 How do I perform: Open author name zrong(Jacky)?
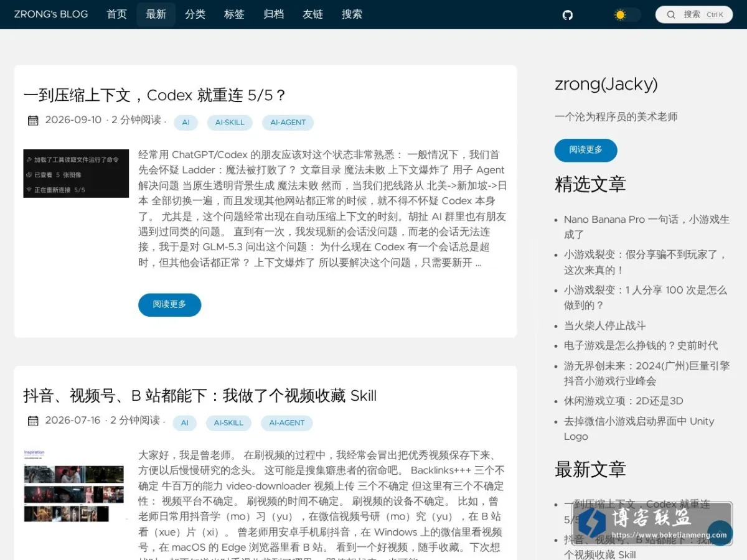(606, 84)
